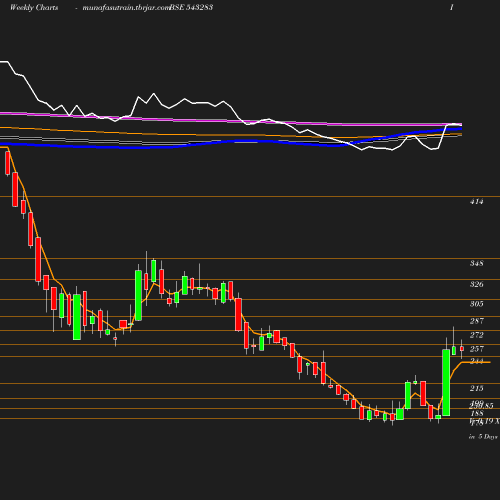This screenshot has height=500, width=500.
Task: Select the 257 price level label
Action: [476, 349]
